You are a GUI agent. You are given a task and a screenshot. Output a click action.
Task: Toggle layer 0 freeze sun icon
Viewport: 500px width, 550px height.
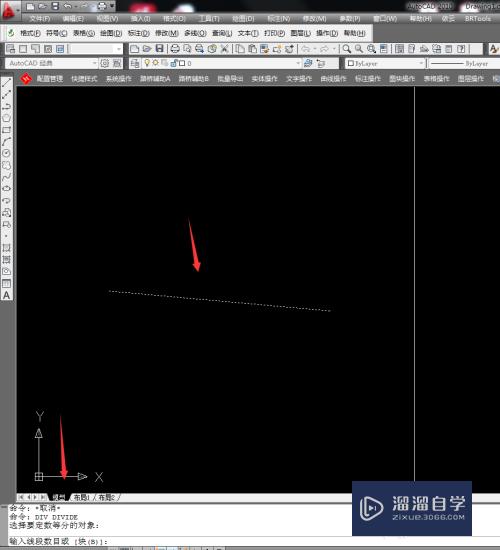tap(155, 63)
